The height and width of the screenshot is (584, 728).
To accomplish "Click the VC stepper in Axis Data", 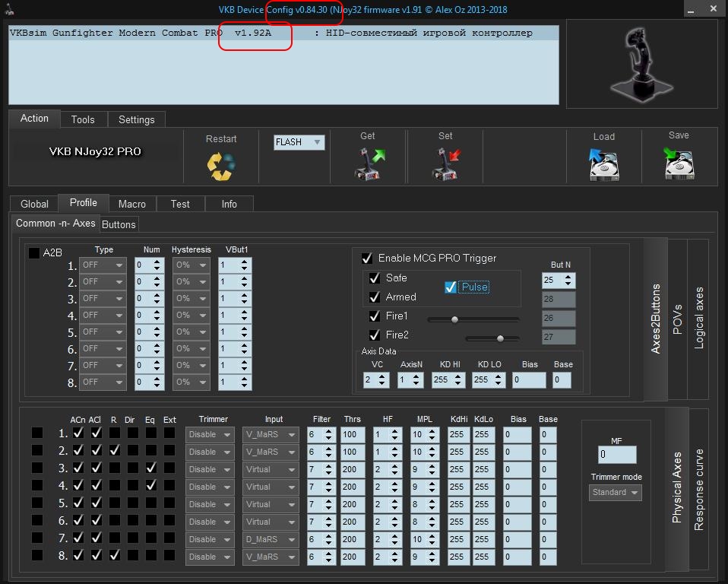I will (x=376, y=380).
